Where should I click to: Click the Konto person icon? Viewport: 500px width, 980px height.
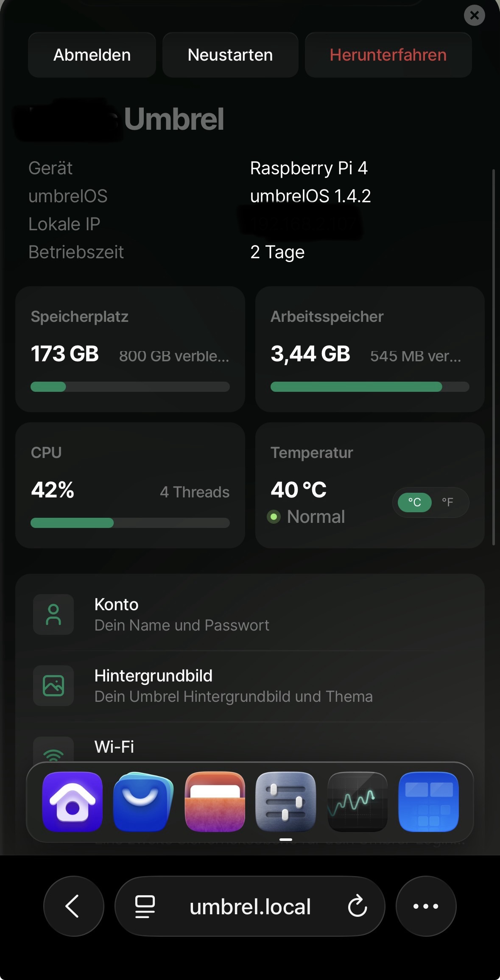tap(53, 614)
